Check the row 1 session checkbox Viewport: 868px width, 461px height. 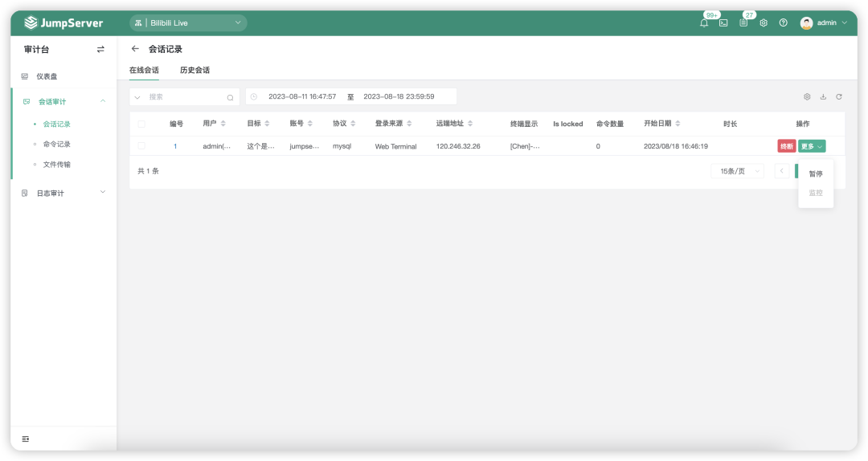(x=141, y=146)
